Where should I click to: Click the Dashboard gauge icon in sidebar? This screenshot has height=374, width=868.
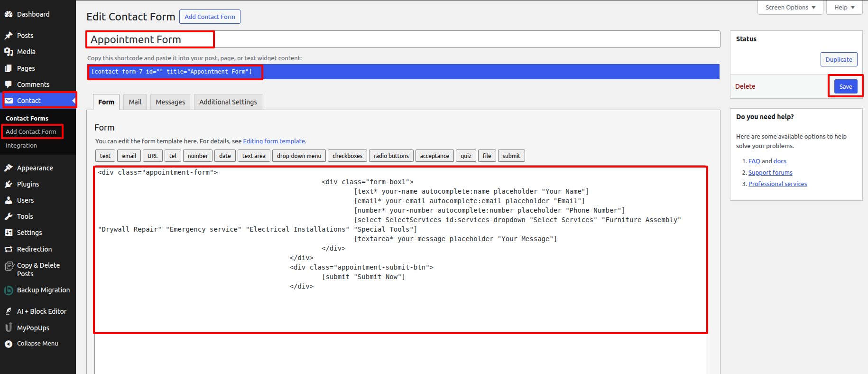(x=9, y=14)
